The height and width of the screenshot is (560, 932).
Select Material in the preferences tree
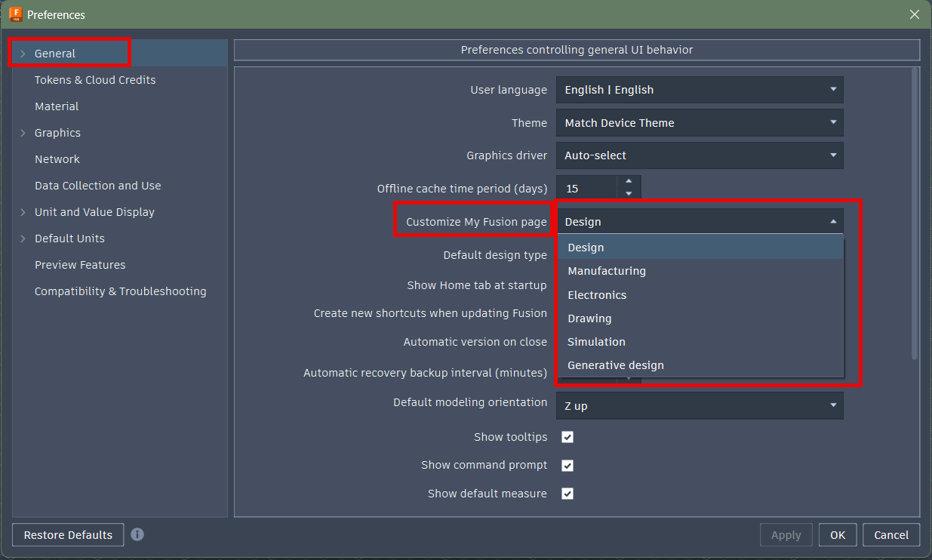point(57,106)
